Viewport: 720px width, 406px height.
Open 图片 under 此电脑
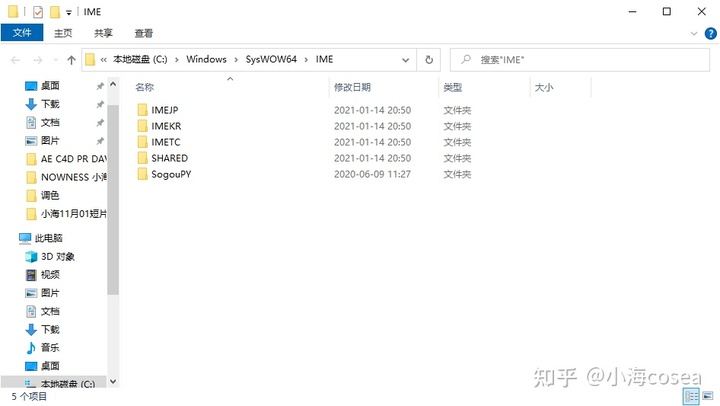(x=42, y=293)
